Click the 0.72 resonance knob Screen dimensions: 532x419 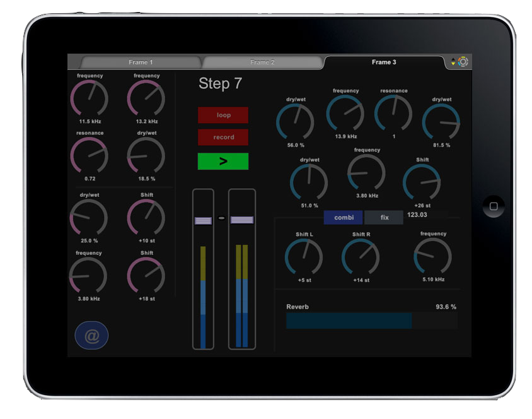click(90, 156)
